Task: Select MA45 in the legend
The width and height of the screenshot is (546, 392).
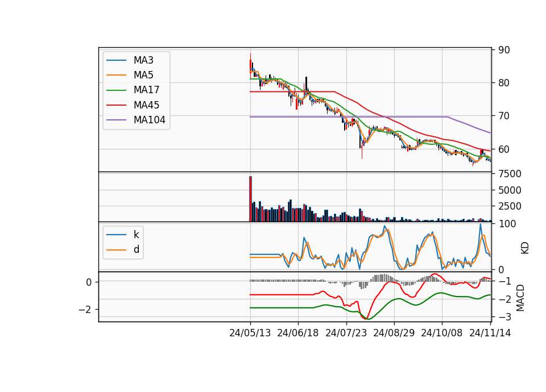Action: click(133, 105)
